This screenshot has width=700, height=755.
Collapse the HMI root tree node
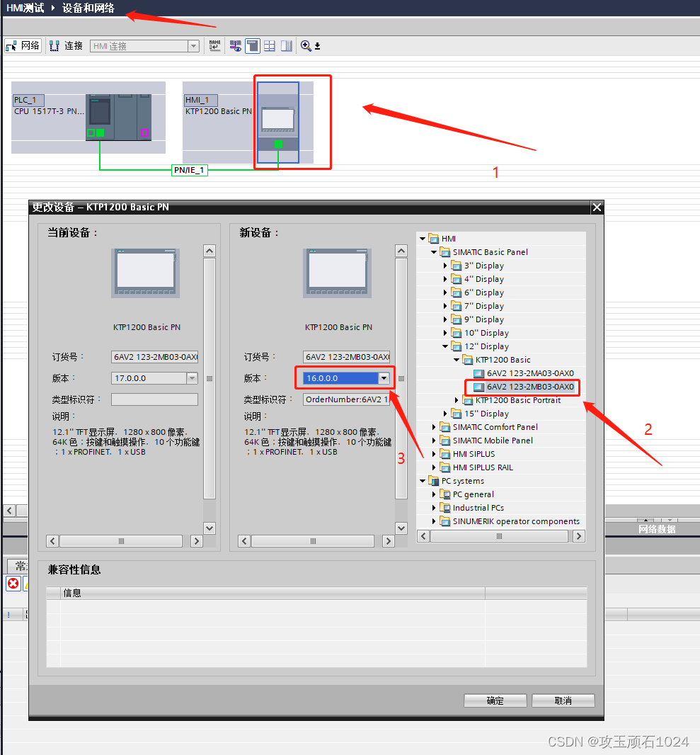tap(423, 239)
